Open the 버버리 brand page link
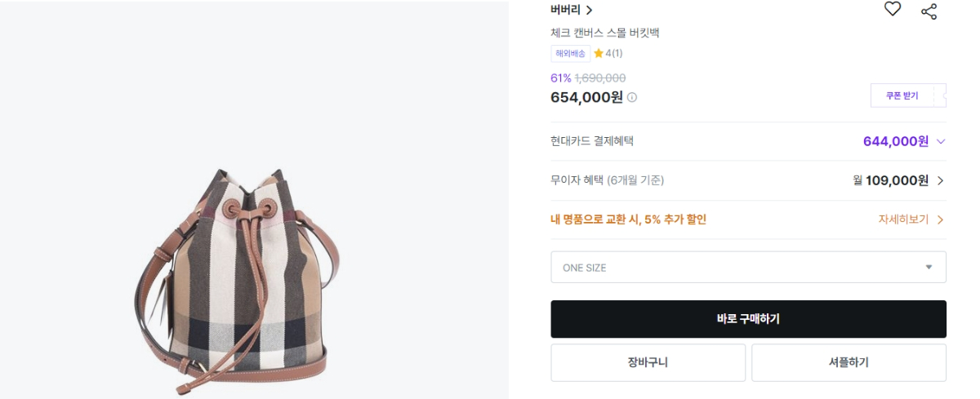Screen dimensions: 980x399 pos(572,11)
